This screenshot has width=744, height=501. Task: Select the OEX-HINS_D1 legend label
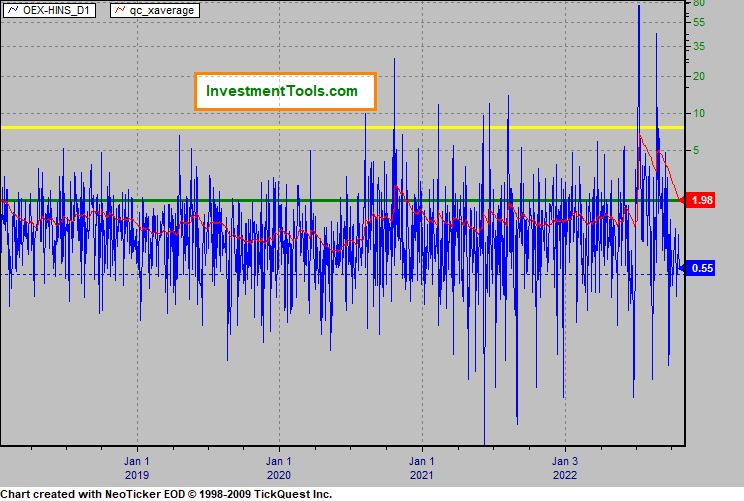pyautogui.click(x=58, y=10)
